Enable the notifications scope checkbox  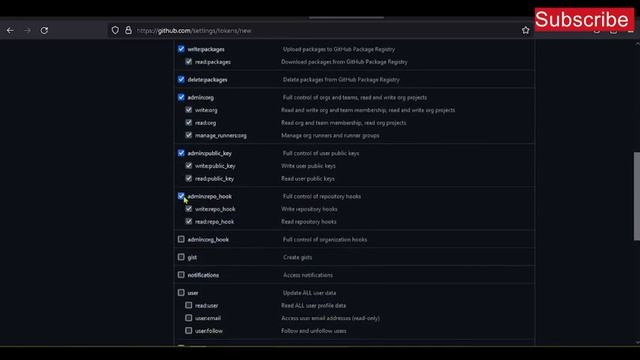tap(181, 275)
